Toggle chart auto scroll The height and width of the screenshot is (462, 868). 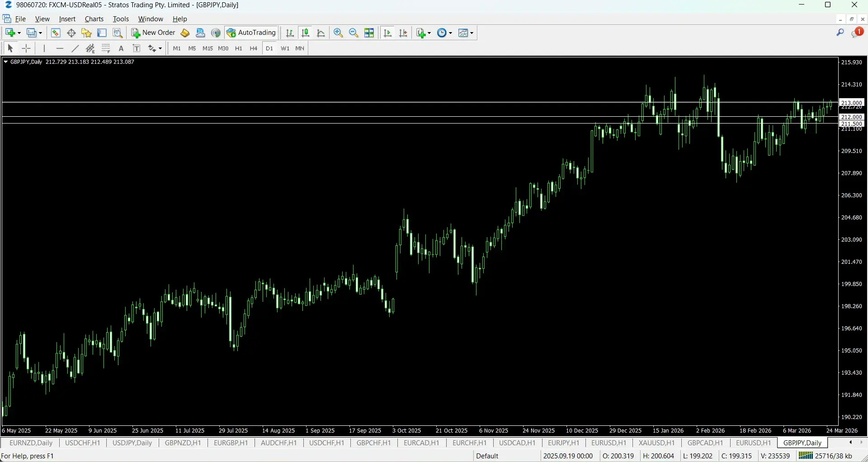[x=387, y=33]
